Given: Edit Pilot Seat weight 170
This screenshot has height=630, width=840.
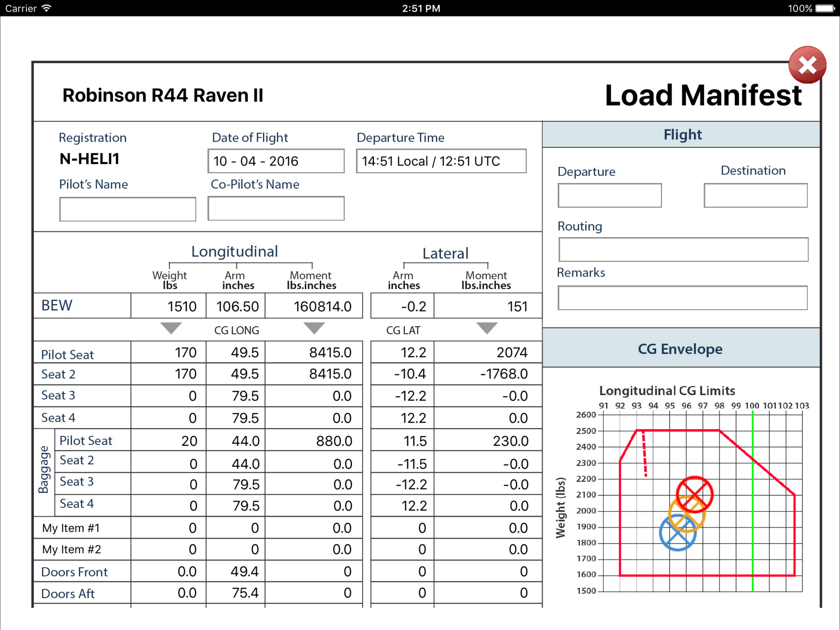Looking at the screenshot, I should point(168,352).
